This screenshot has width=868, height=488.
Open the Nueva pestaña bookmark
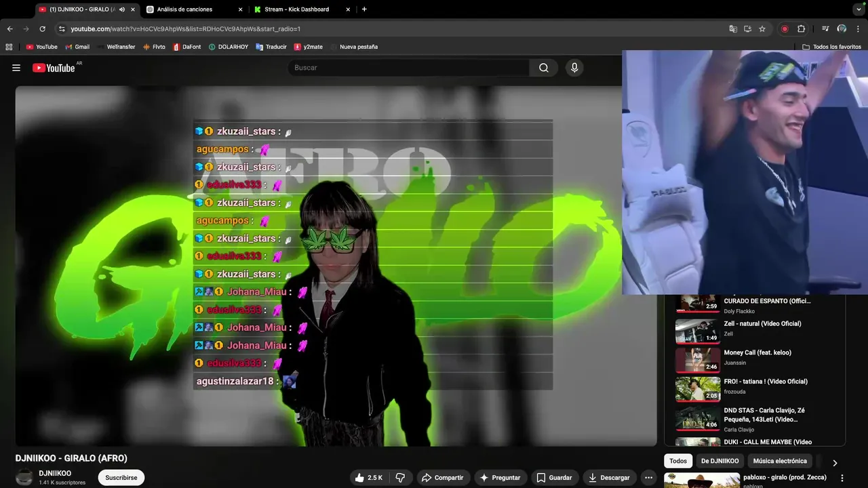point(354,47)
